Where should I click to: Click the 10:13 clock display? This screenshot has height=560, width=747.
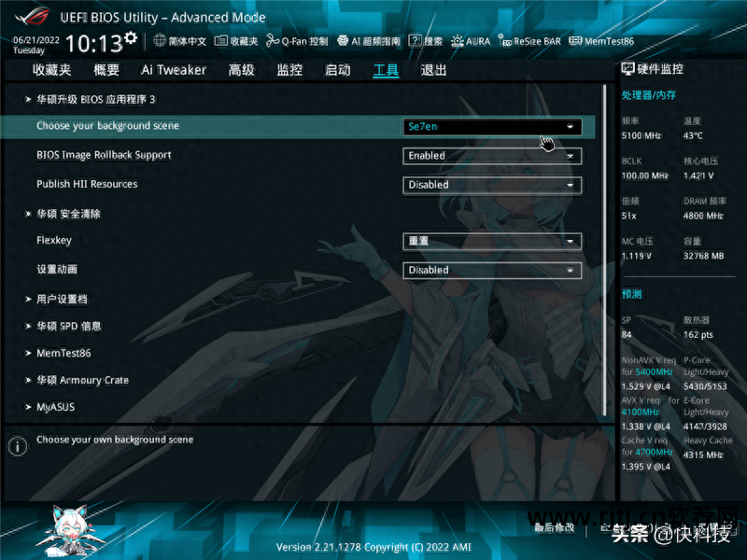point(94,44)
